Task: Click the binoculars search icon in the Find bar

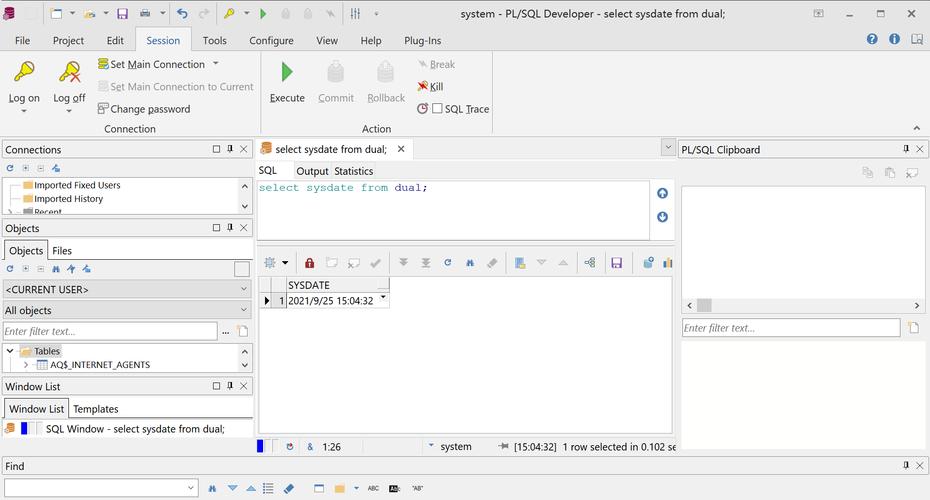Action: (212, 488)
